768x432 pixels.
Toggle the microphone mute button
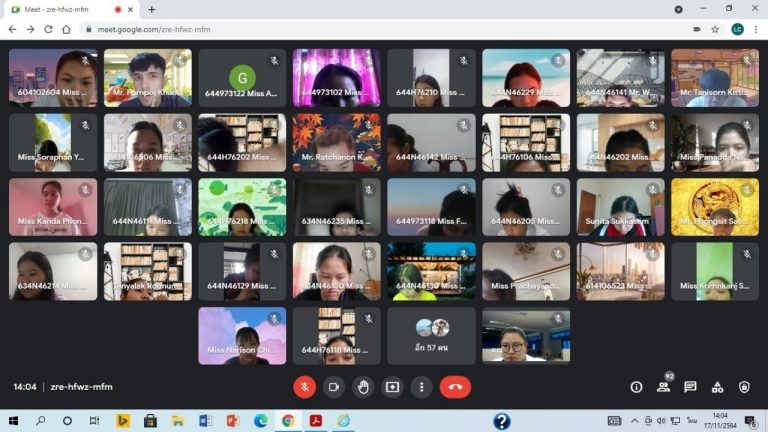point(304,387)
